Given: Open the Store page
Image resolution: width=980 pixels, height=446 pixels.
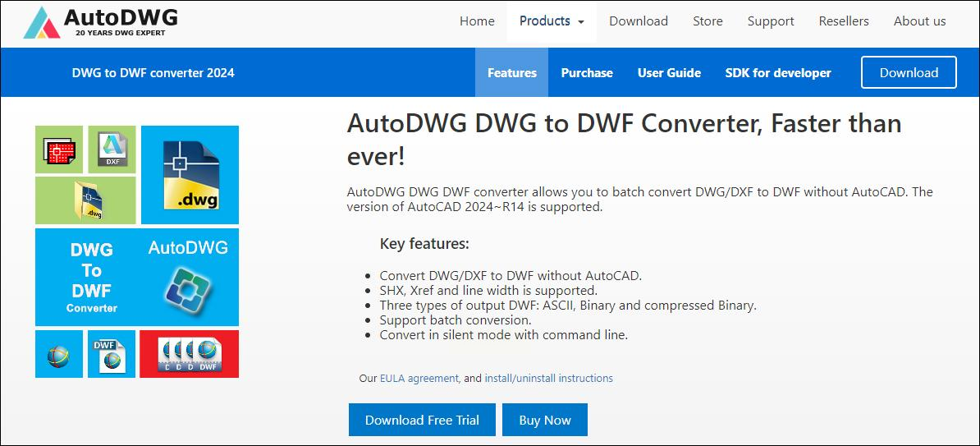Looking at the screenshot, I should pyautogui.click(x=708, y=21).
